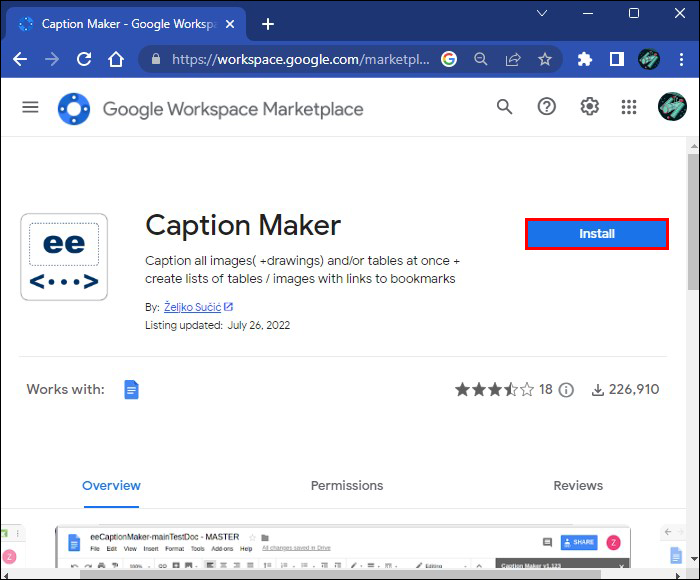The width and height of the screenshot is (700, 580).
Task: Click the Google Docs icon beside Works with
Action: [x=131, y=390]
